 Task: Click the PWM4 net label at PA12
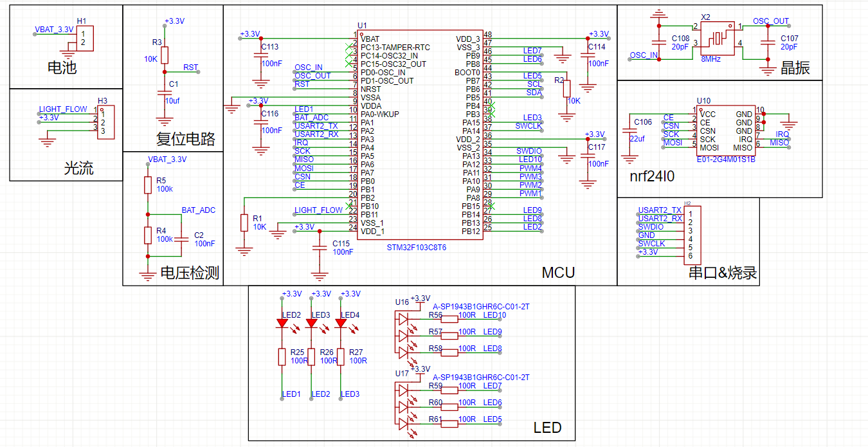coord(530,169)
